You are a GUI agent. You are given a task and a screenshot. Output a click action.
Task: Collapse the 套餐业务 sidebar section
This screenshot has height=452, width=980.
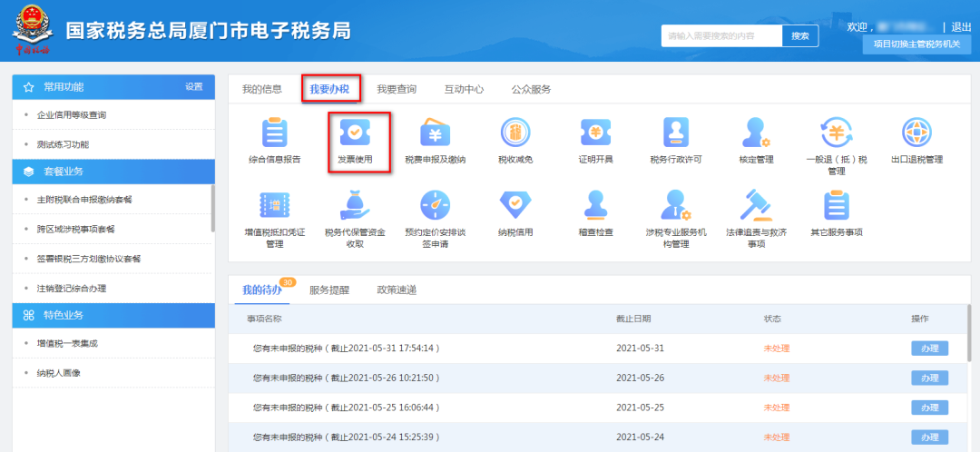(113, 171)
